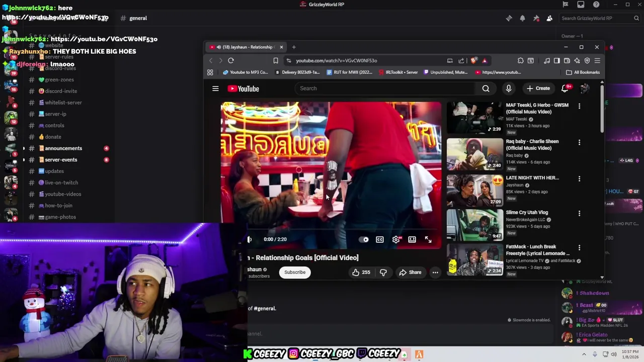
Task: Toggle theater mode on player
Action: click(412, 239)
